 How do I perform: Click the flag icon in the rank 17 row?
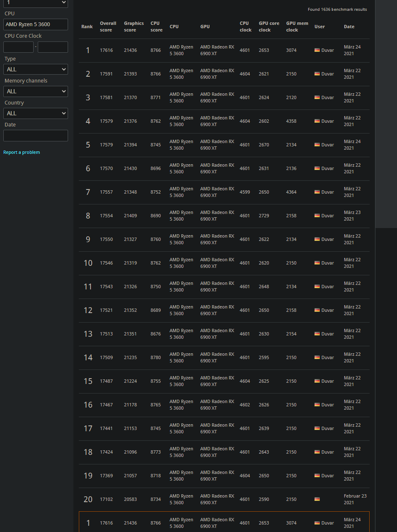point(317,428)
